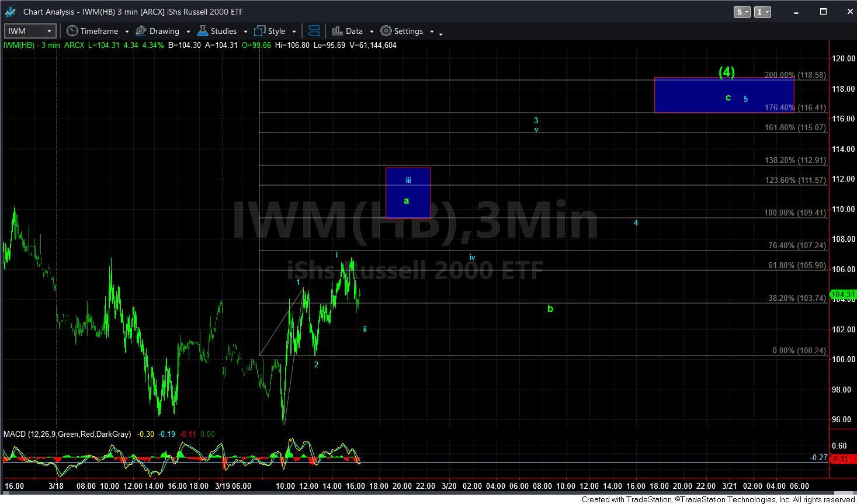Viewport: 857px width, 504px height.
Task: Close the Chart Analysis window
Action: coord(849,12)
